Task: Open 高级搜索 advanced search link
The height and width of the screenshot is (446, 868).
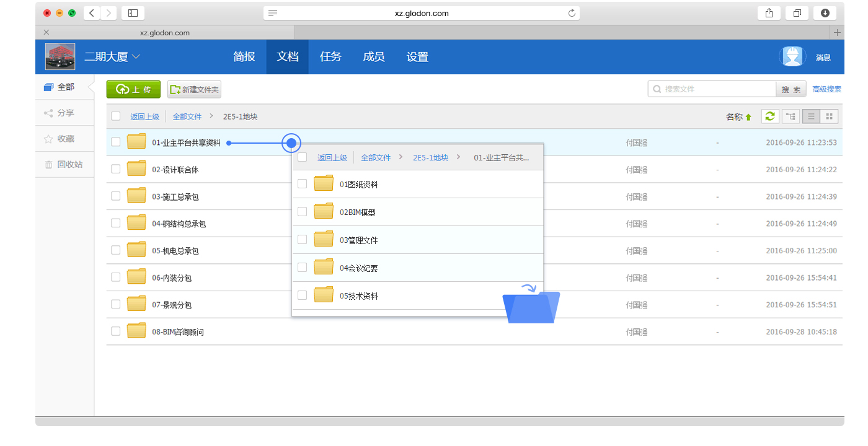Action: click(826, 89)
